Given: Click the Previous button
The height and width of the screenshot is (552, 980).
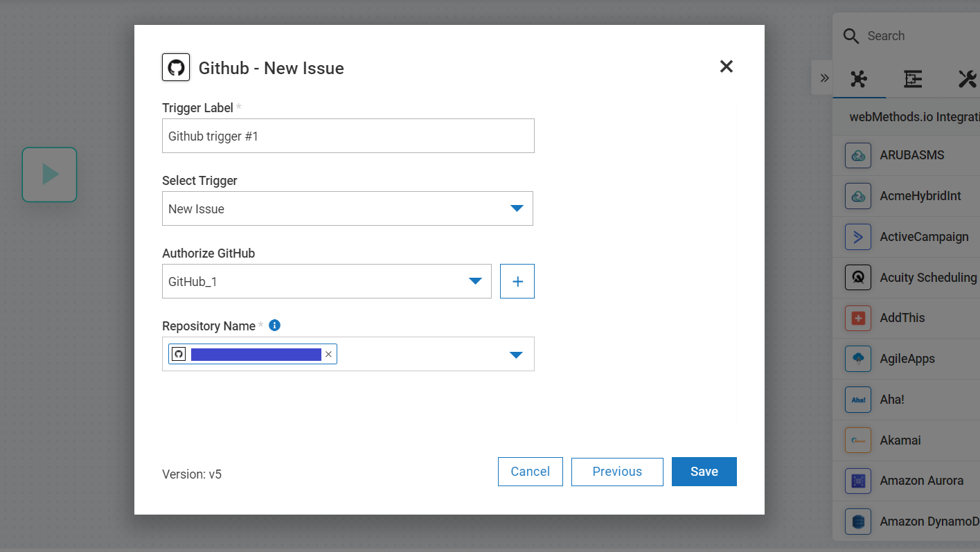Looking at the screenshot, I should tap(616, 471).
